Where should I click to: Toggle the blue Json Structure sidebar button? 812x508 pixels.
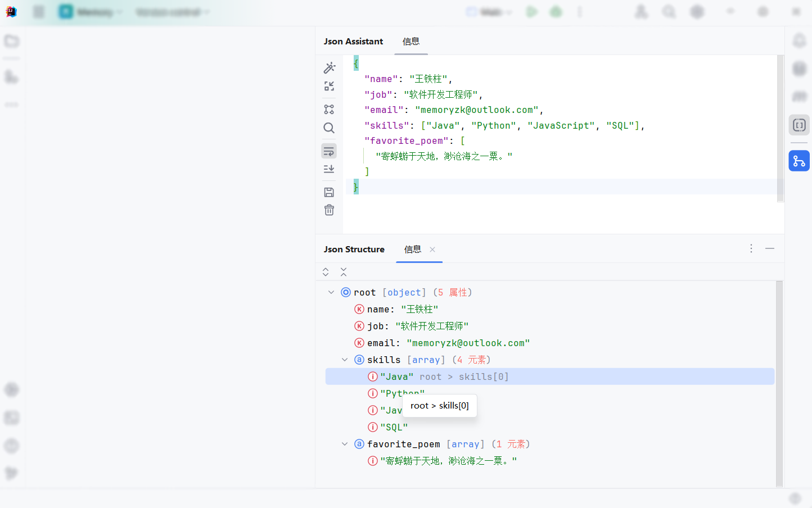799,161
